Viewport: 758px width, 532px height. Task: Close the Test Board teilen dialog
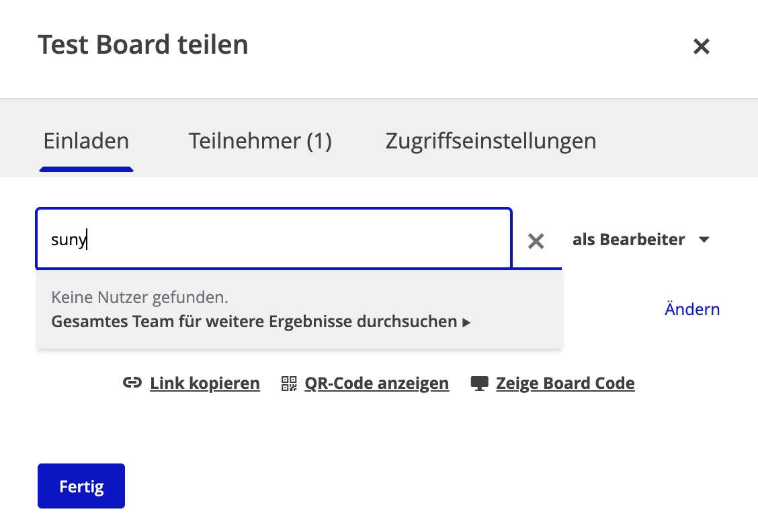pos(702,46)
